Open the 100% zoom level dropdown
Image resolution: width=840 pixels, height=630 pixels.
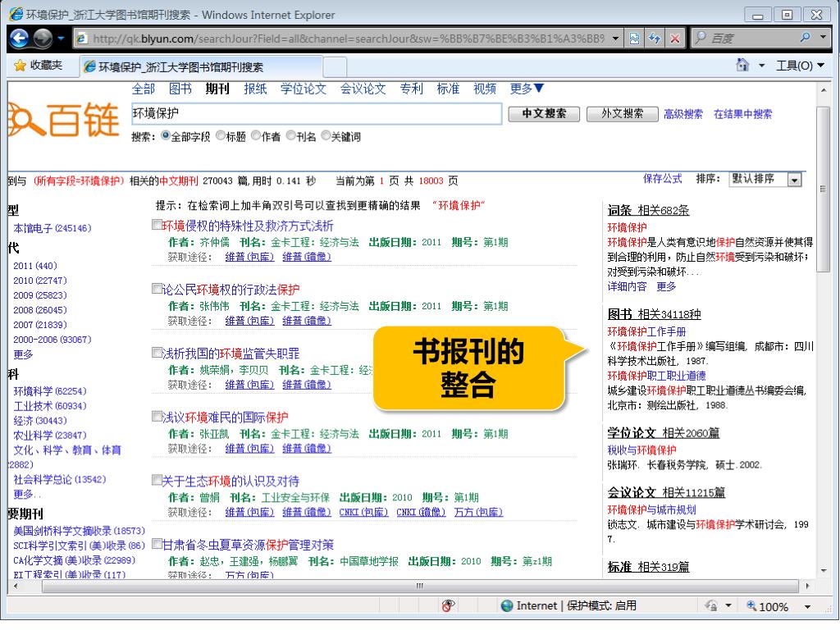(x=807, y=607)
